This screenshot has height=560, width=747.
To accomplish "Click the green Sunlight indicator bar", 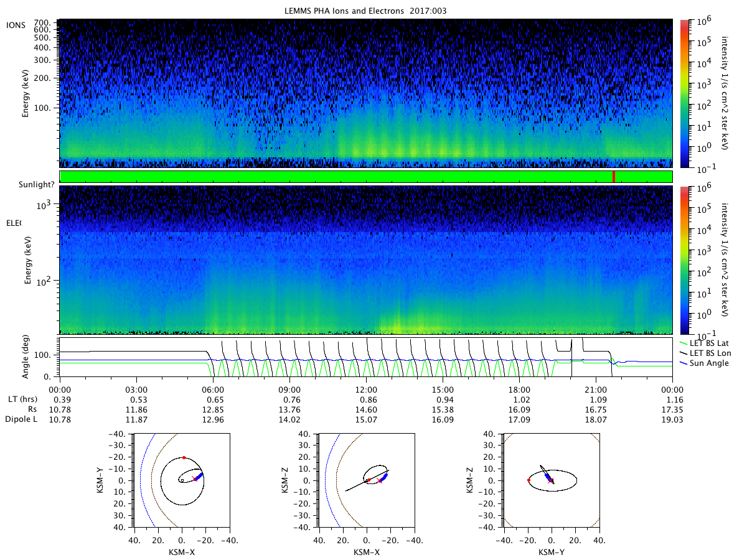I will [365, 177].
